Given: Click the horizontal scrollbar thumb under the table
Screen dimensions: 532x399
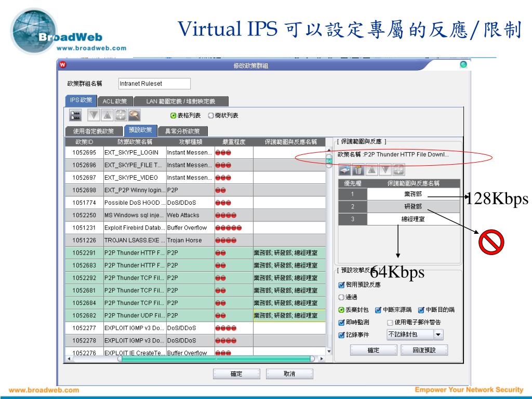Looking at the screenshot, I should click(216, 358).
